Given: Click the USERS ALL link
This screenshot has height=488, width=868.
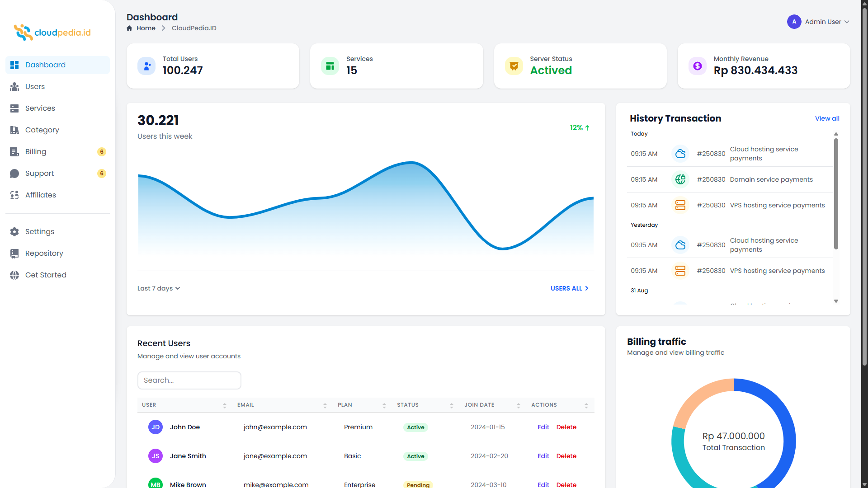Looking at the screenshot, I should pos(570,288).
